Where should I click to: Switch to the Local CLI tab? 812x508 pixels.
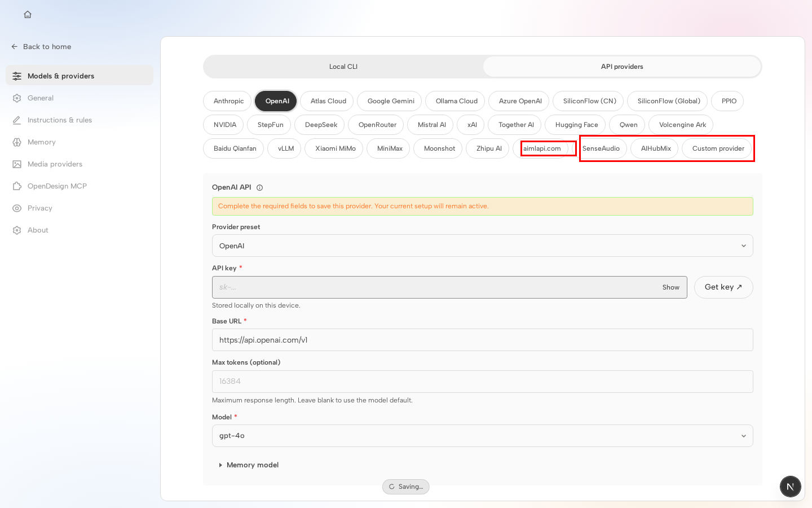(343, 67)
